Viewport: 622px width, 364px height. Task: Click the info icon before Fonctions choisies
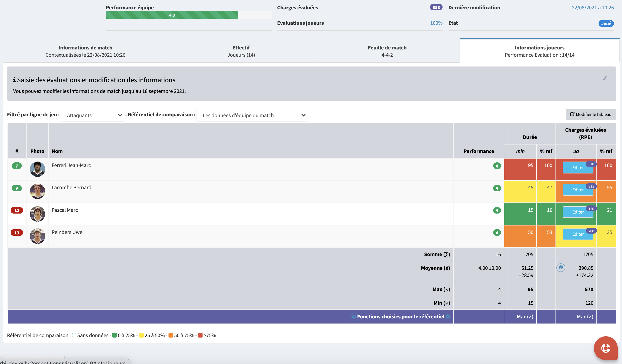pos(354,317)
